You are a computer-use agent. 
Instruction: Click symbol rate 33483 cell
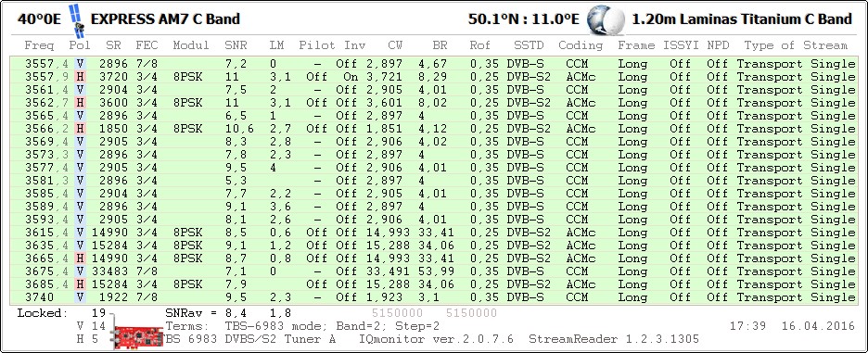(109, 271)
